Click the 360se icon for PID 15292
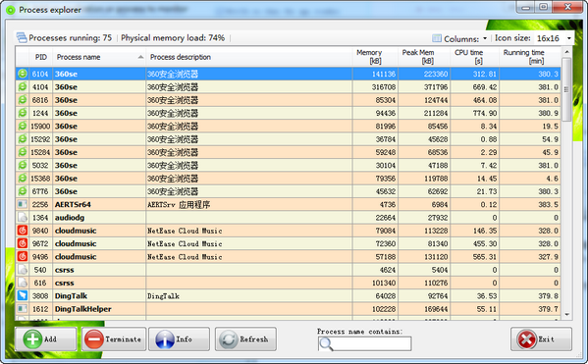The height and width of the screenshot is (364, 588). (x=23, y=139)
